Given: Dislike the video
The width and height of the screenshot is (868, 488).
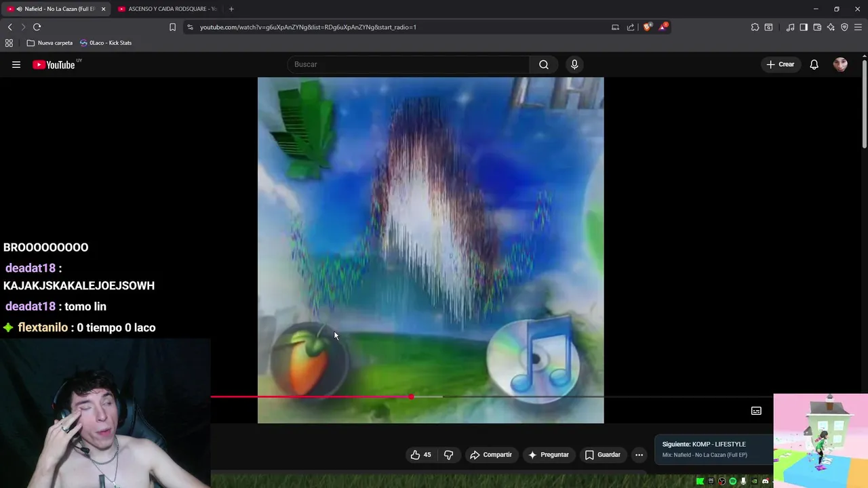Looking at the screenshot, I should click(448, 455).
